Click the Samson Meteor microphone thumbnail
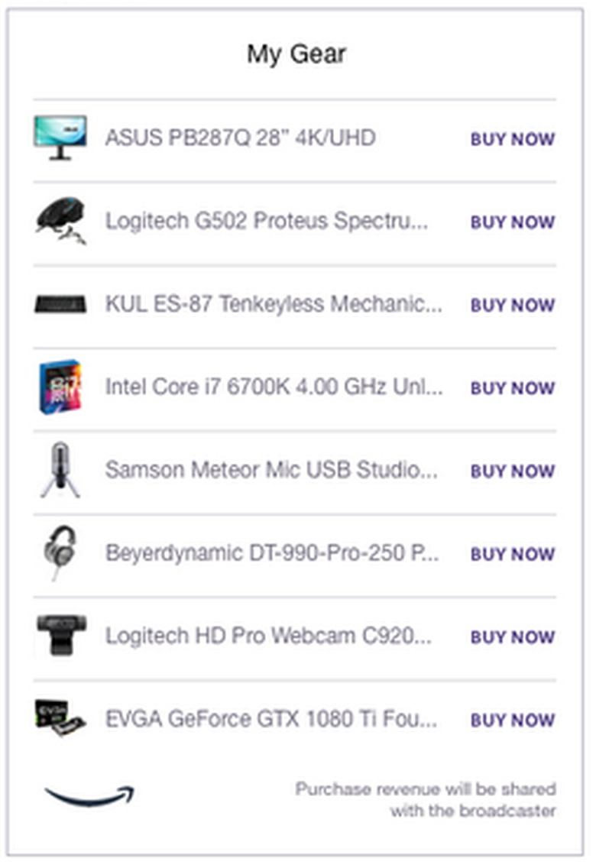596x868 pixels. click(60, 470)
